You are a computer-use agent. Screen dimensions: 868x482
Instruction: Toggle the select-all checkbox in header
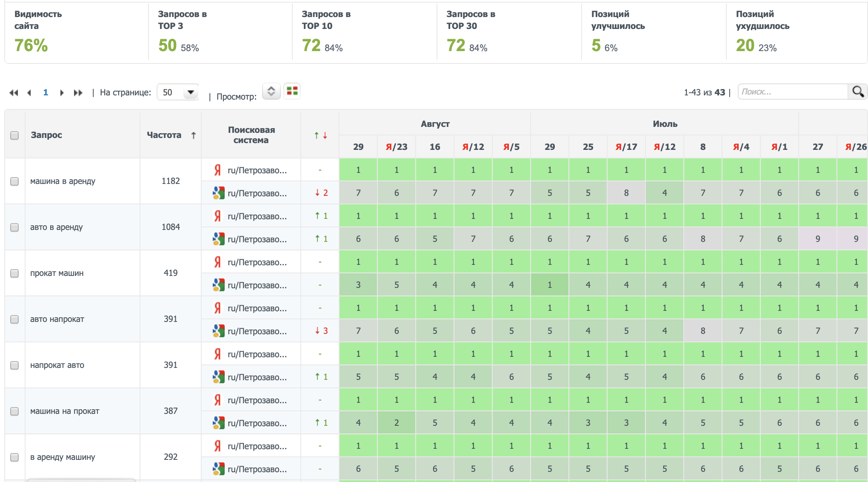click(14, 135)
